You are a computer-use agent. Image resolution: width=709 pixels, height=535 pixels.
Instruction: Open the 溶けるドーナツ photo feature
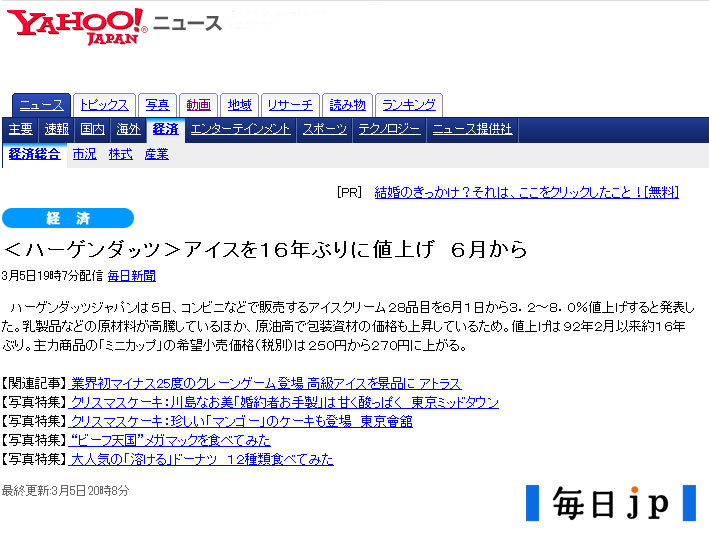point(202,459)
